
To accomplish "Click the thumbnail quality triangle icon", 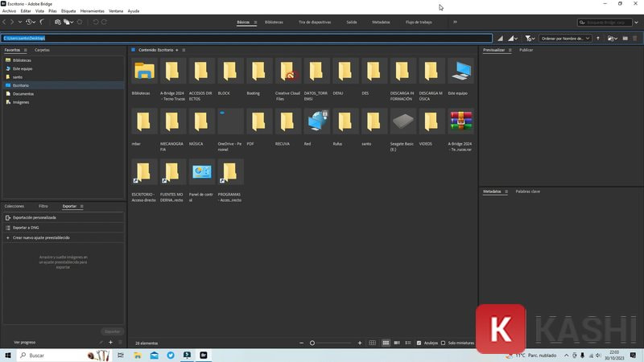I will point(500,38).
